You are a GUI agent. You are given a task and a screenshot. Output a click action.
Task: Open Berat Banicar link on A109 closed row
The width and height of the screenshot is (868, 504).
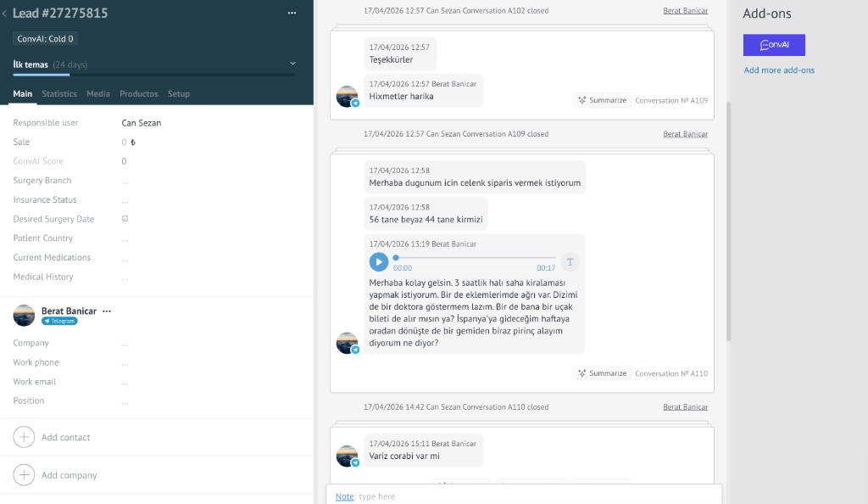coord(685,134)
